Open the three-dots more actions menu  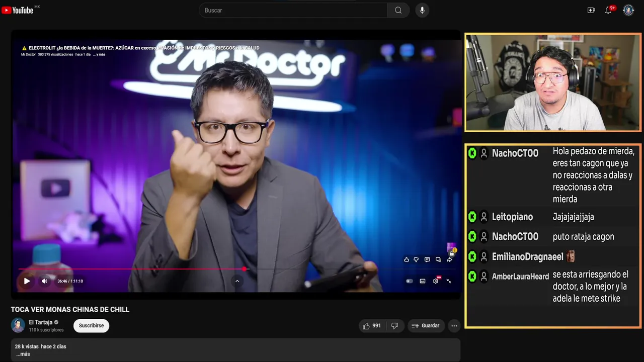[x=454, y=326]
